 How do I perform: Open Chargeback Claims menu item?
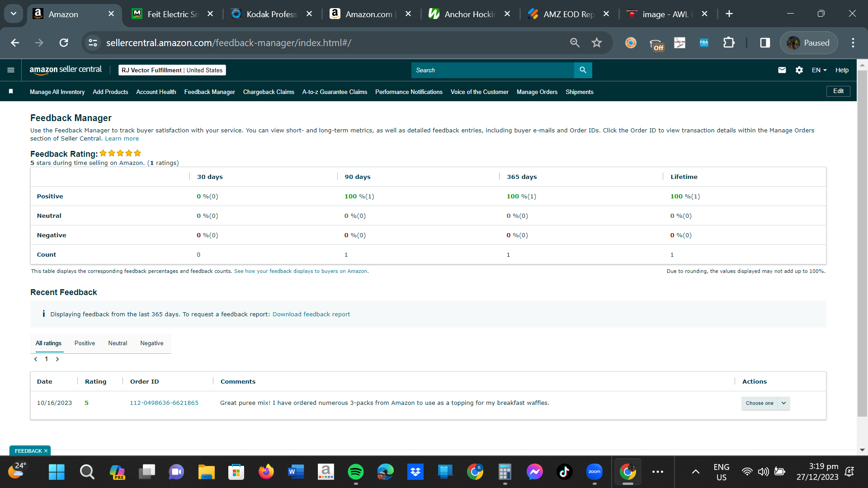click(269, 92)
